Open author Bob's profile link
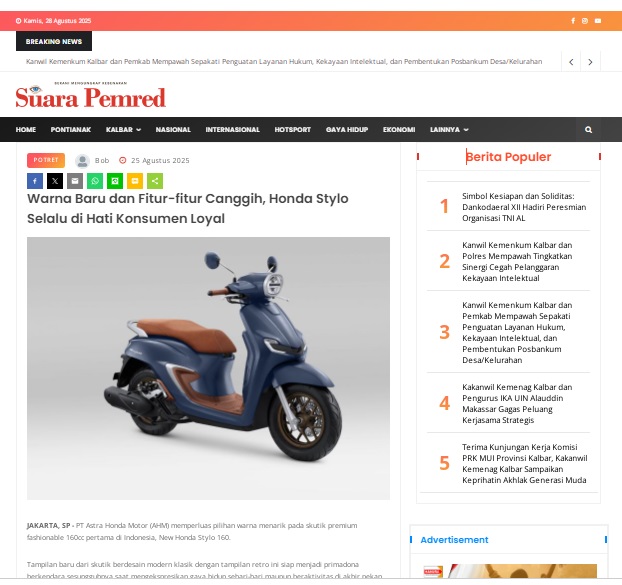The height and width of the screenshot is (585, 622). 102,161
